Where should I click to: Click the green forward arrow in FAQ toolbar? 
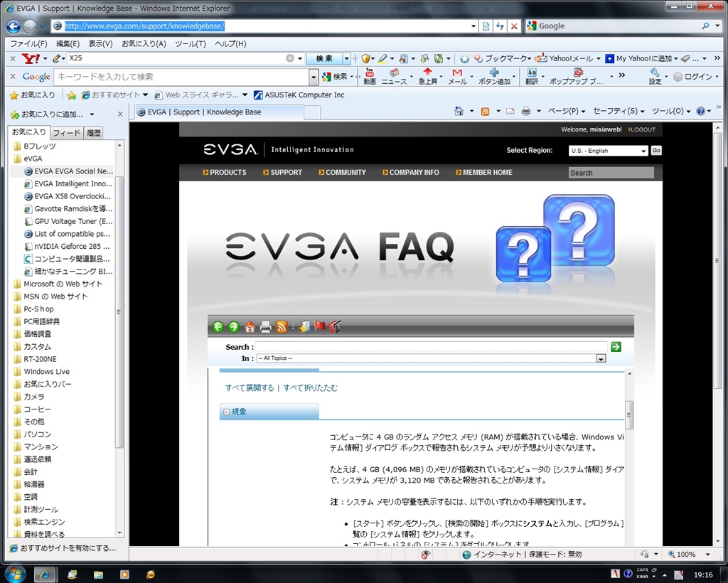[234, 327]
